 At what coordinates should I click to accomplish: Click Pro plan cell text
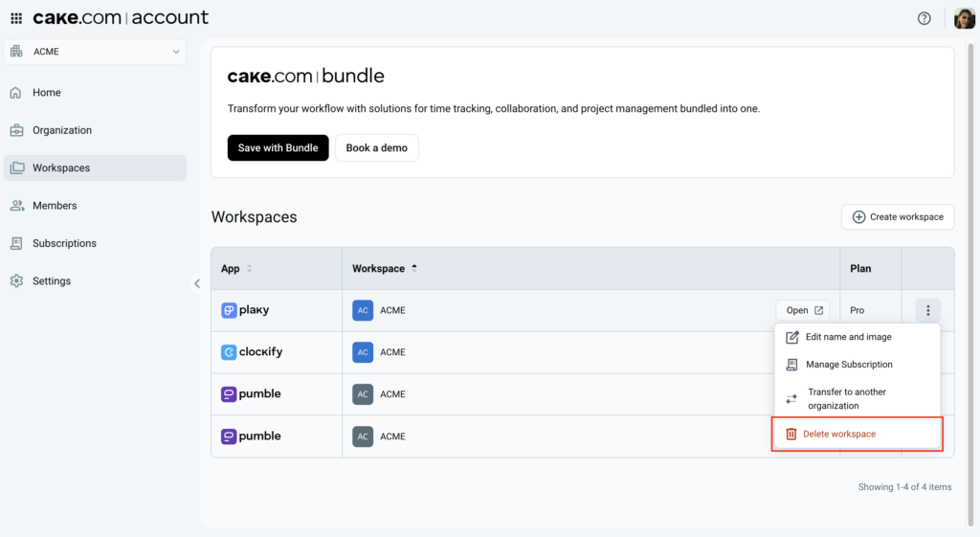[x=857, y=310]
